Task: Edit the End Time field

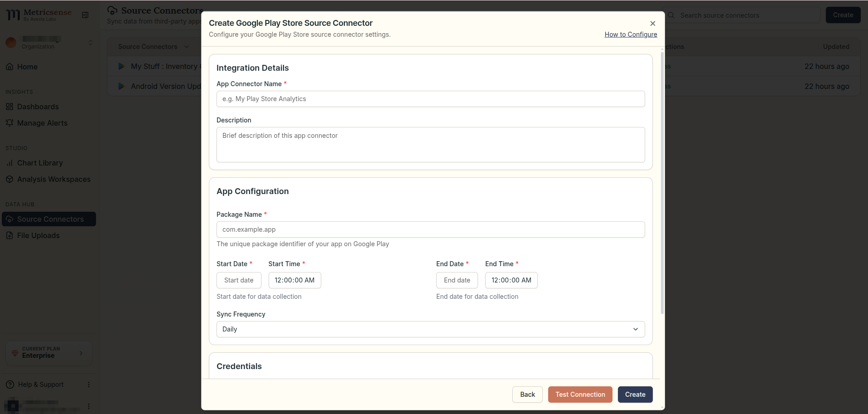Action: point(511,280)
